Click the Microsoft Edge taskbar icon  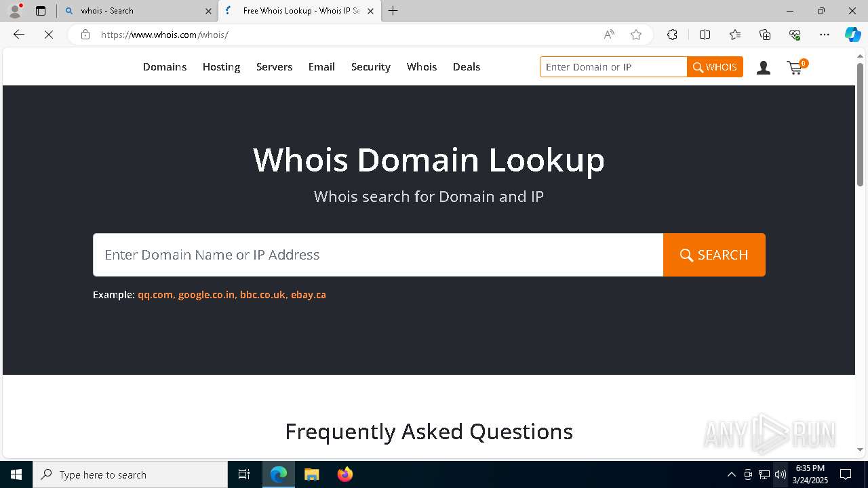(279, 474)
